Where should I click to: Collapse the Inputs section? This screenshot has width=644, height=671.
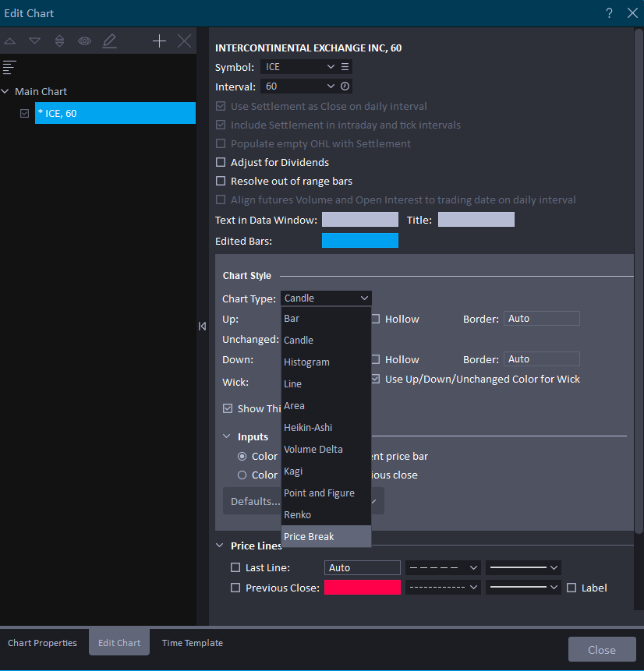coord(227,436)
